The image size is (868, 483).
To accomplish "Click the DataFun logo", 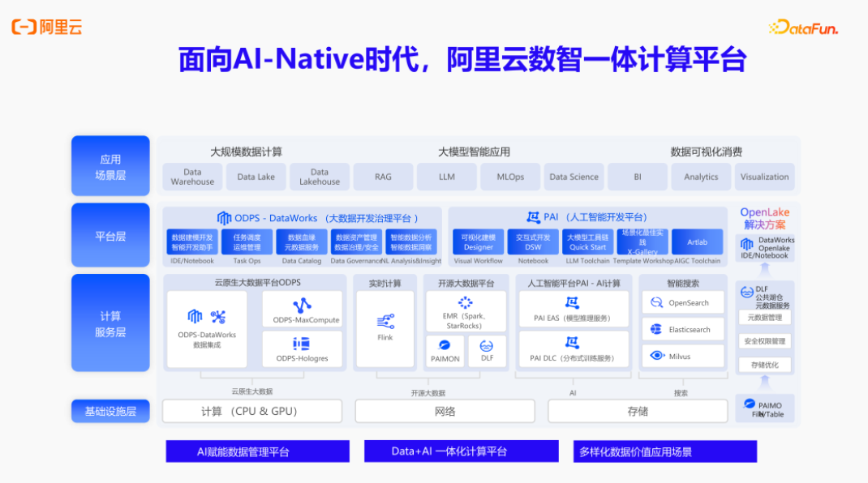I will (803, 28).
